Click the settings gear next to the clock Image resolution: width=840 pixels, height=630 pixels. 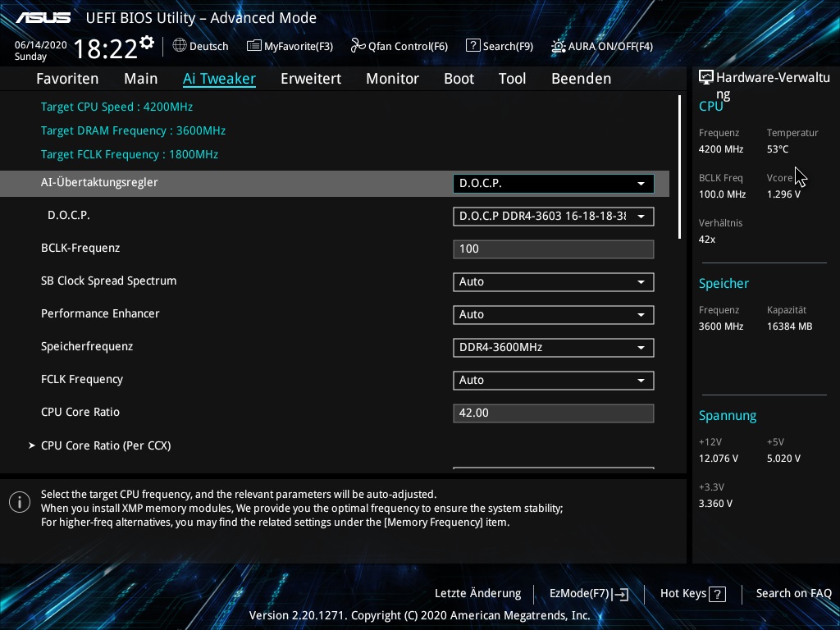pyautogui.click(x=147, y=43)
